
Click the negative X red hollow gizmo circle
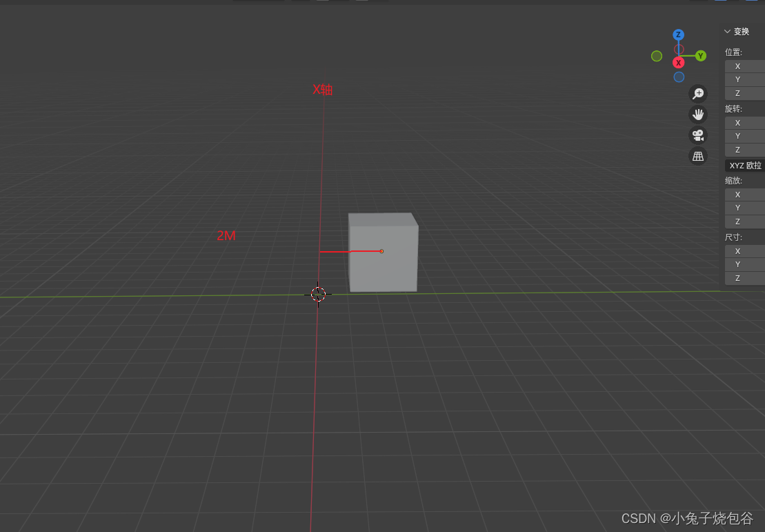(679, 49)
